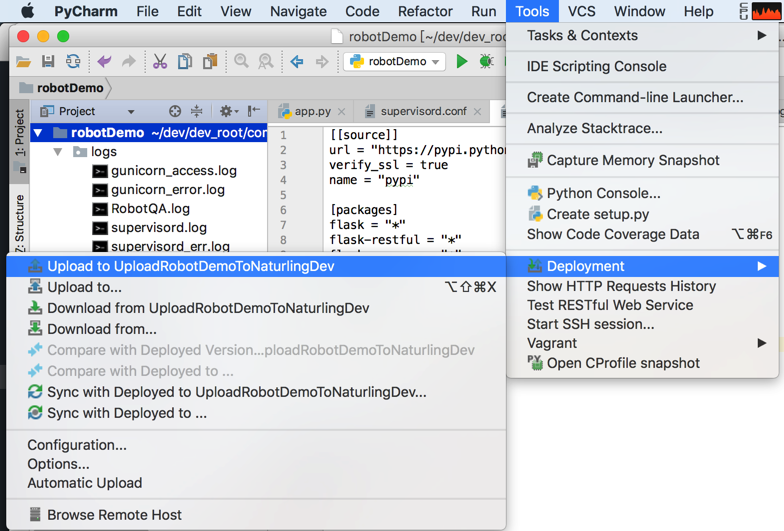Screen dimensions: 784x531
Task: Open Browse Remote Host entry
Action: pos(114,515)
